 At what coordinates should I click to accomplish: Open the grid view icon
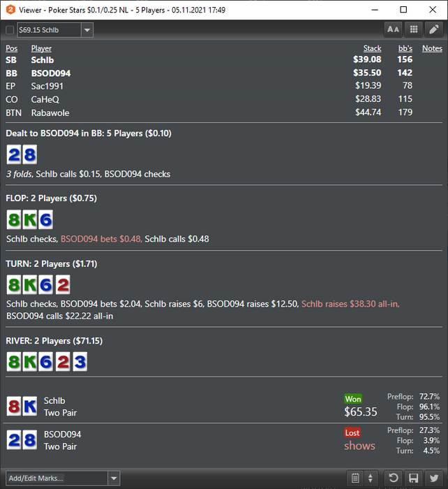413,29
